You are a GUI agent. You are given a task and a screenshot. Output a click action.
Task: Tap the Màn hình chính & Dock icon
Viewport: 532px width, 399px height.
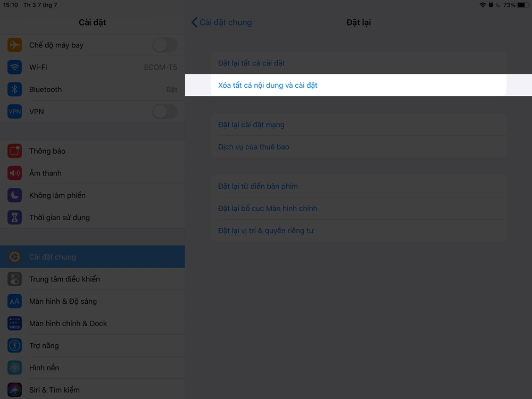click(x=14, y=323)
